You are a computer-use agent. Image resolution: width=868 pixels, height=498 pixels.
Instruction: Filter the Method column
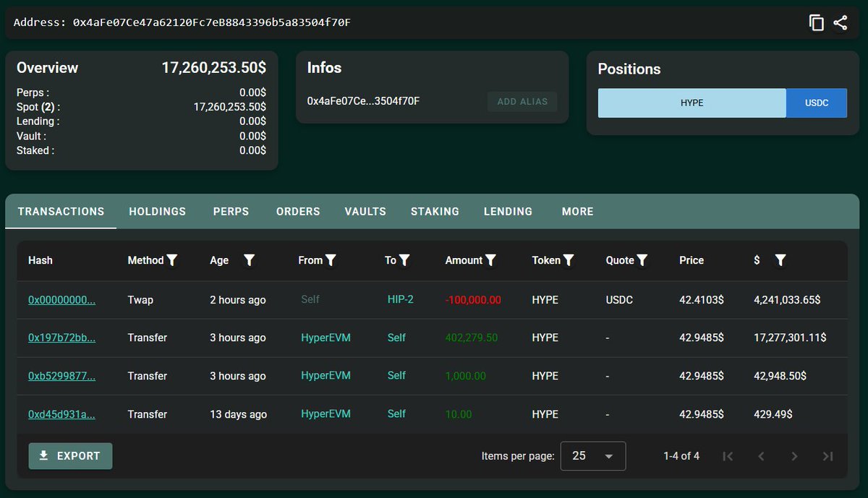point(172,260)
